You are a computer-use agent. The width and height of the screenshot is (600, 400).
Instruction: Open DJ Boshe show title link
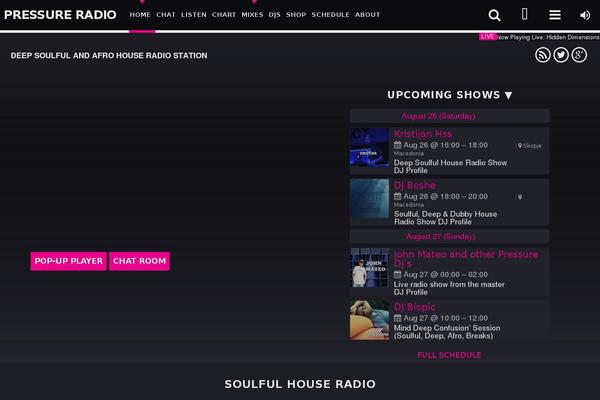[x=415, y=185]
